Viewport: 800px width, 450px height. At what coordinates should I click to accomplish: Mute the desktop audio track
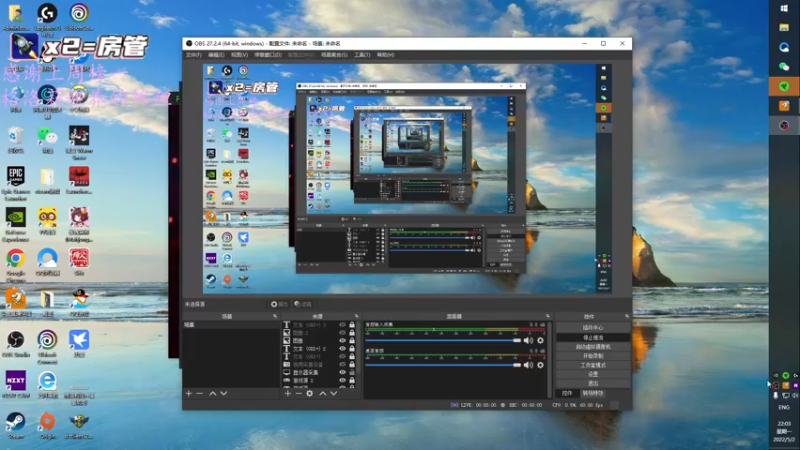529,365
